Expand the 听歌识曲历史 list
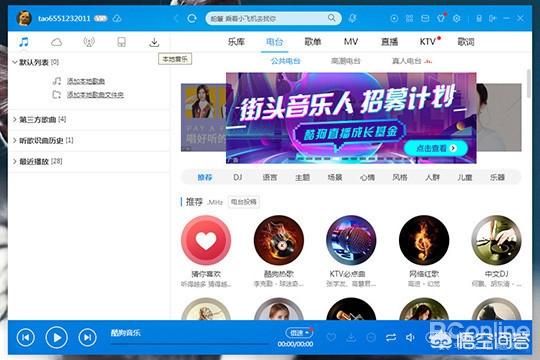540x360 pixels. click(x=15, y=140)
